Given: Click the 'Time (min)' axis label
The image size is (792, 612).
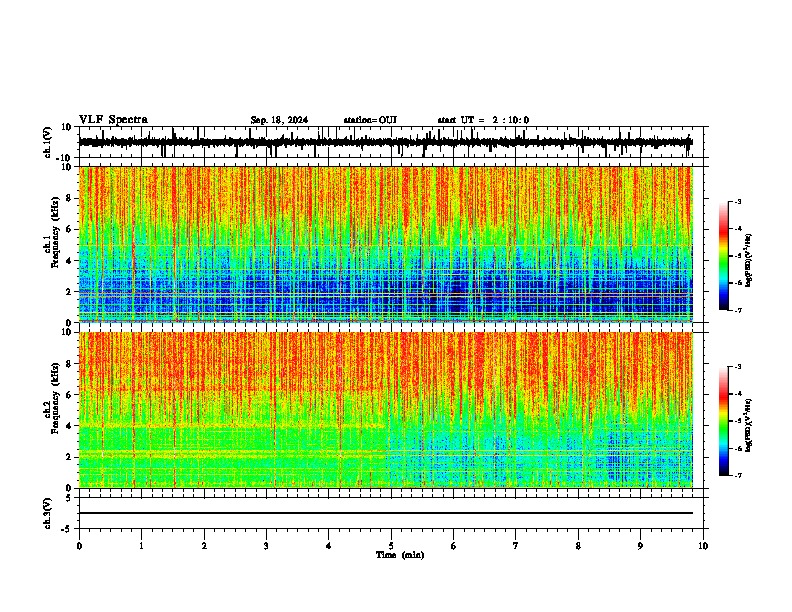Looking at the screenshot, I should 400,555.
